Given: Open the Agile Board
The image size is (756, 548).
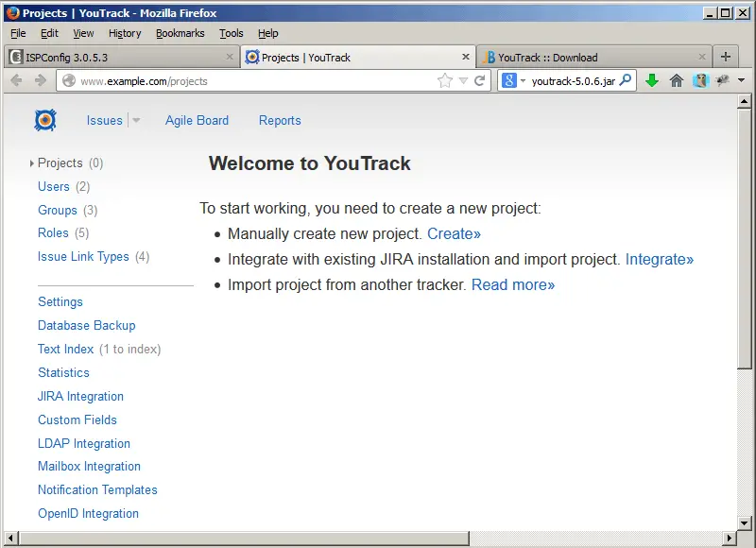Looking at the screenshot, I should click(x=197, y=121).
